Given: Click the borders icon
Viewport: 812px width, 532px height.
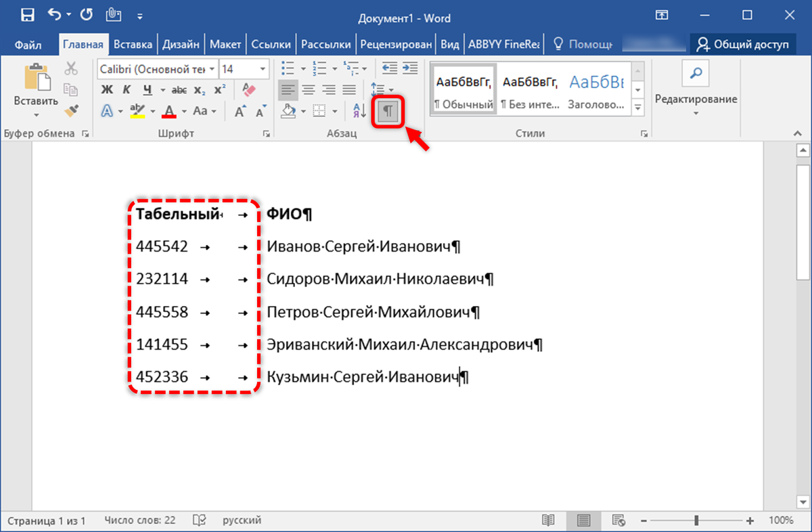Looking at the screenshot, I should point(319,111).
